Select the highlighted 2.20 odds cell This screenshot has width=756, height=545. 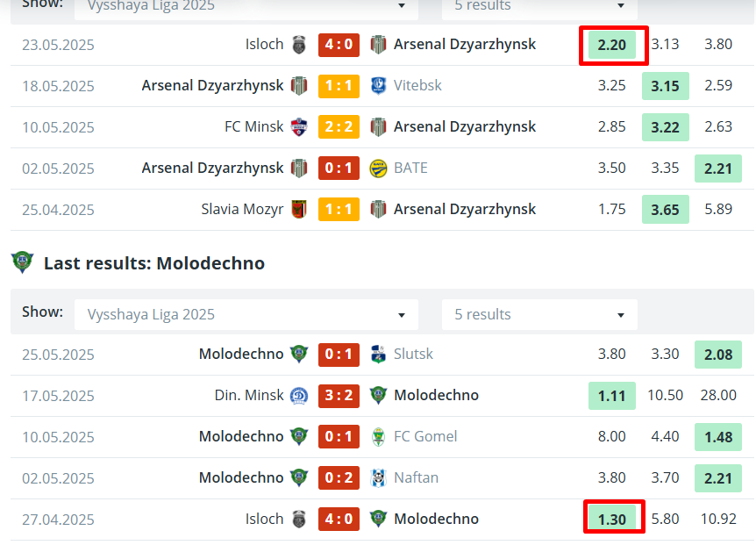(x=612, y=45)
